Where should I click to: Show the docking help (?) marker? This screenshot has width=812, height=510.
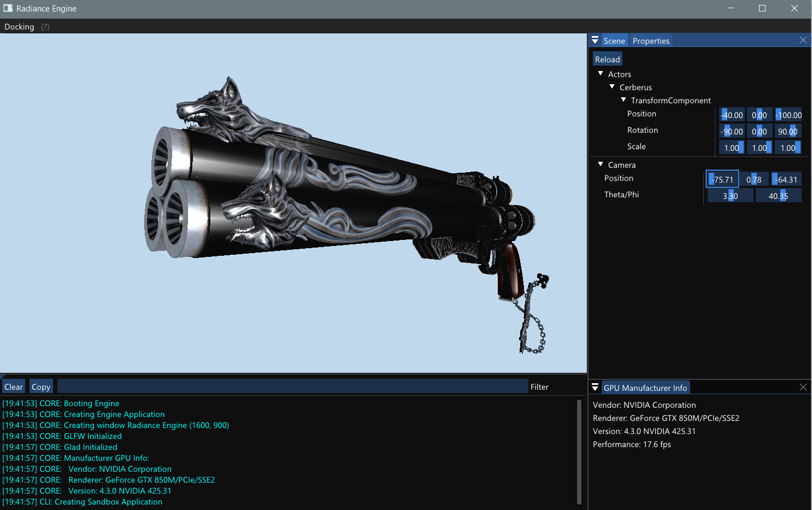(45, 27)
